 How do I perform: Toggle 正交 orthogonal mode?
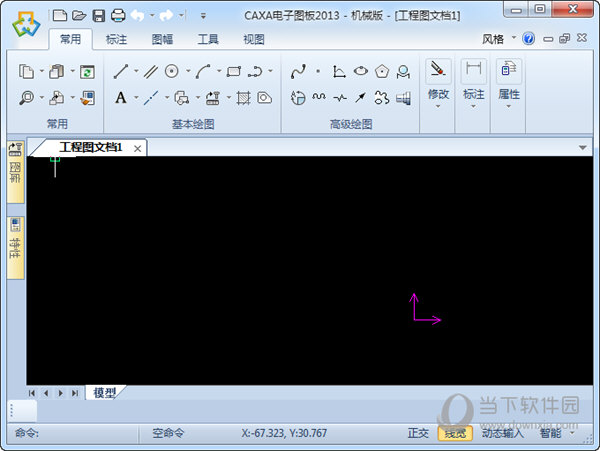point(418,433)
